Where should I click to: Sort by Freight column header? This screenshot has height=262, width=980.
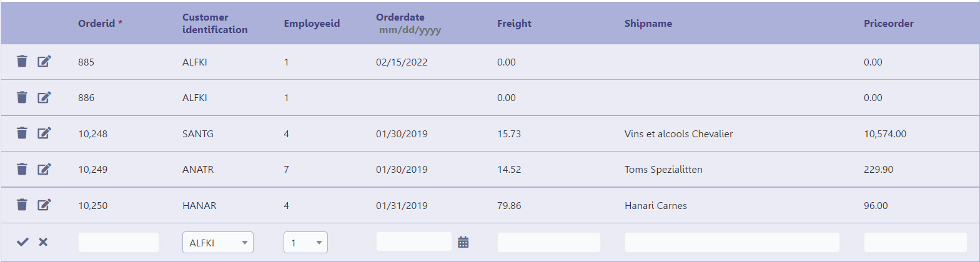[514, 24]
